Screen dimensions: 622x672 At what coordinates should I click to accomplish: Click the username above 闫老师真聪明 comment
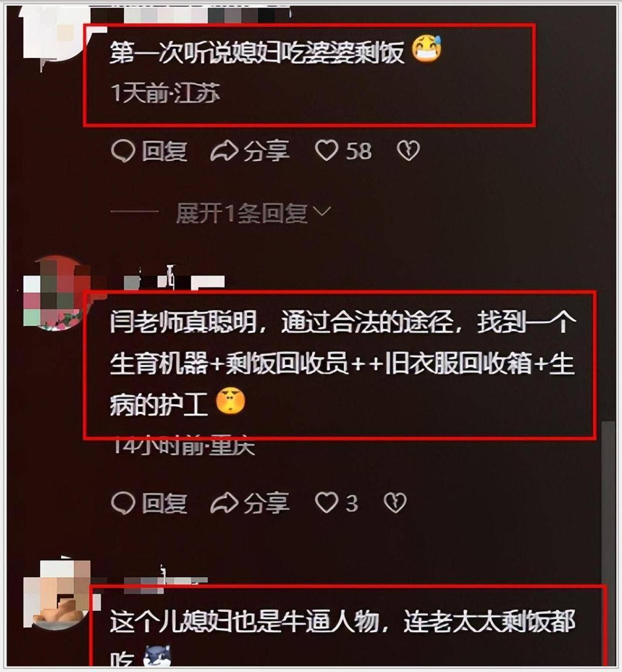174,280
